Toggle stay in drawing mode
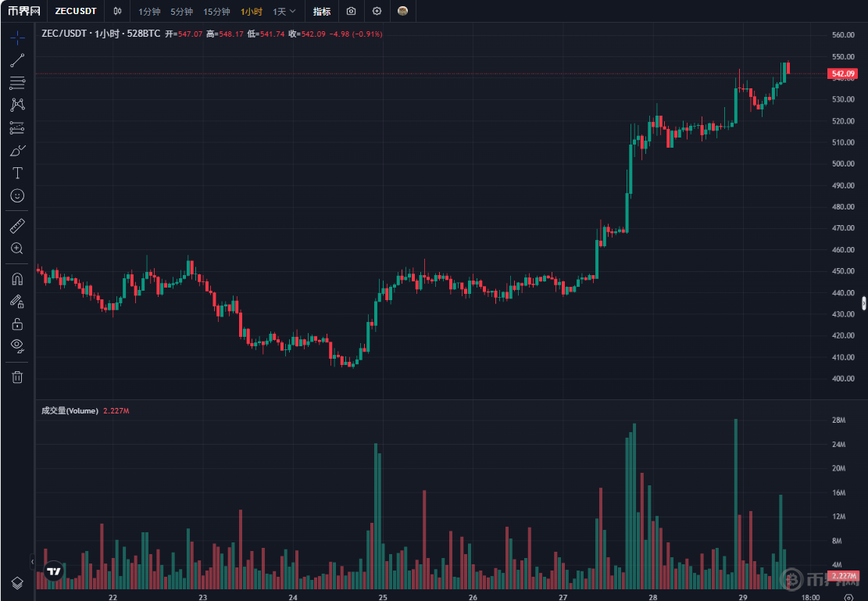 [17, 302]
